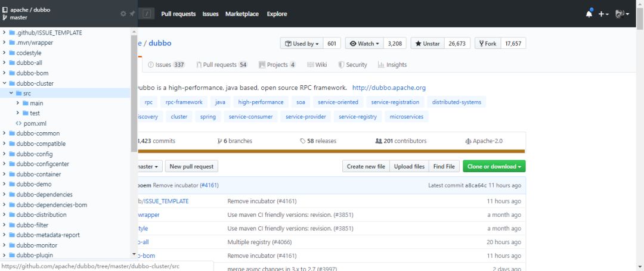The height and width of the screenshot is (271, 644).
Task: Expand the dubbo-common folder chevron
Action: (x=4, y=133)
